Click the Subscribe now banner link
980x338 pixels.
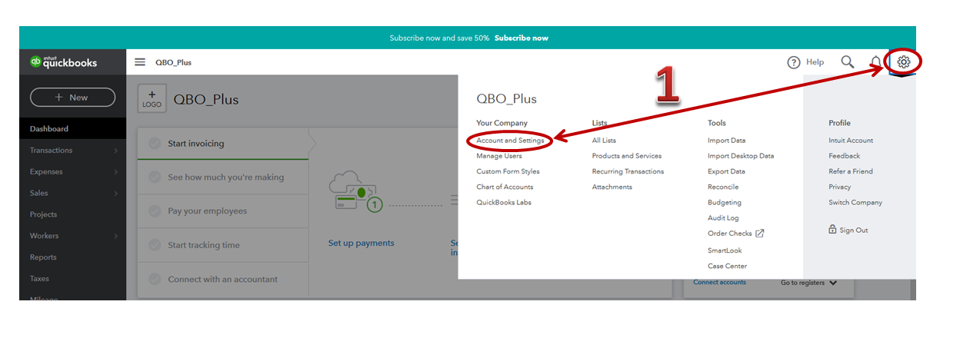tap(522, 38)
